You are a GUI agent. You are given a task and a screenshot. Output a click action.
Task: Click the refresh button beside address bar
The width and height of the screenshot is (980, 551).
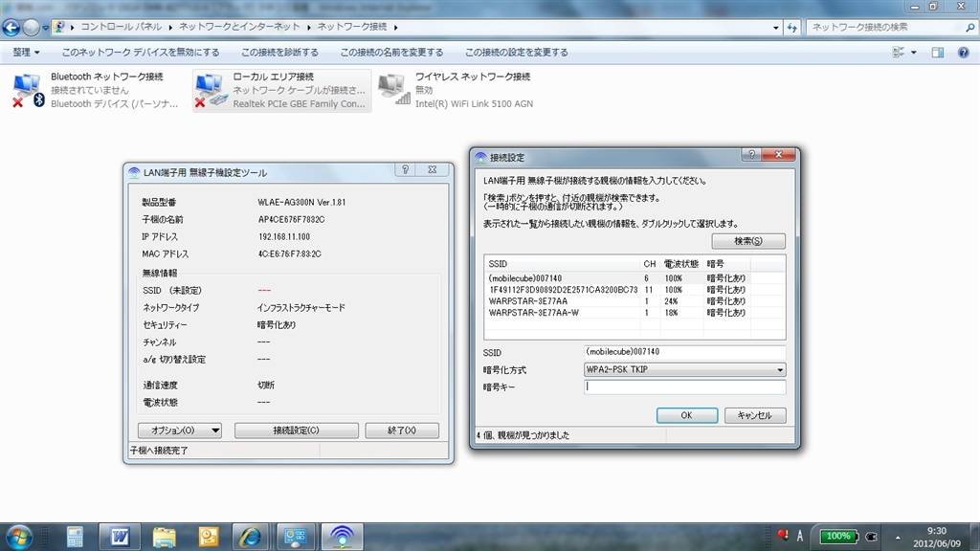click(x=791, y=28)
